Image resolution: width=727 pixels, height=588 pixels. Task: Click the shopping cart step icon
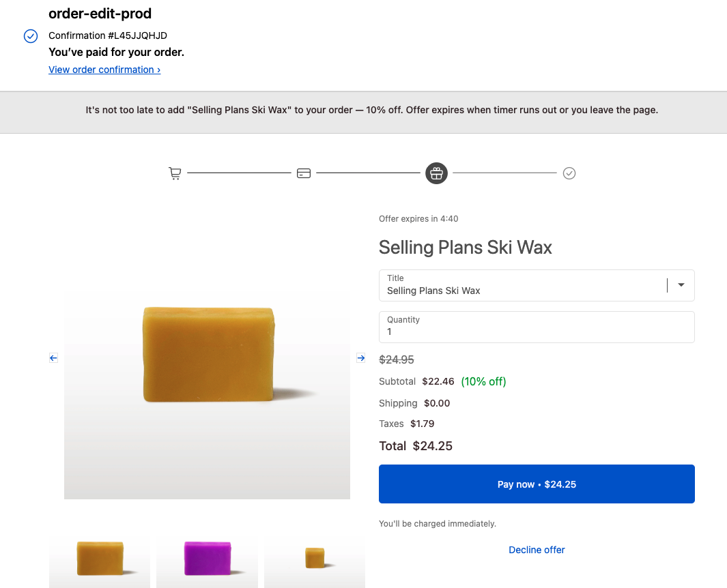click(175, 173)
